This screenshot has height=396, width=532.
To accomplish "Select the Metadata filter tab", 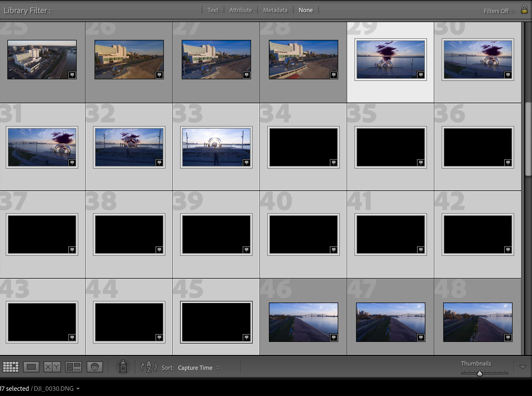I will click(275, 10).
